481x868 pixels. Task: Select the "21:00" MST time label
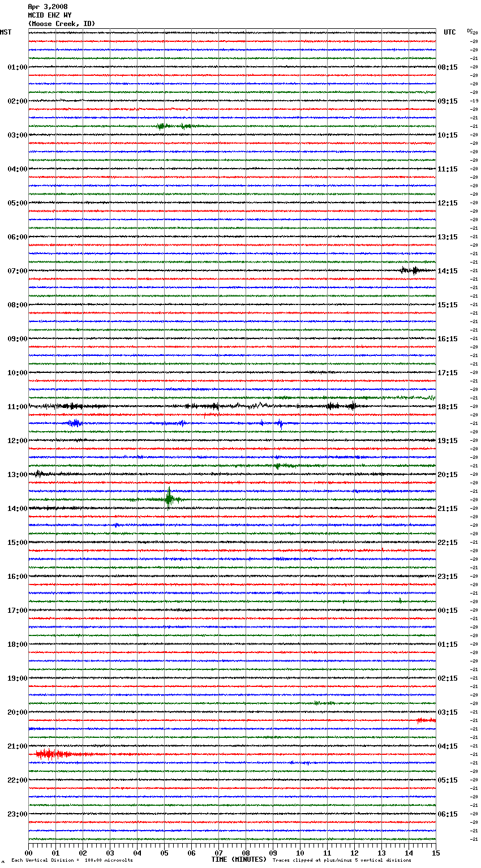click(x=17, y=746)
